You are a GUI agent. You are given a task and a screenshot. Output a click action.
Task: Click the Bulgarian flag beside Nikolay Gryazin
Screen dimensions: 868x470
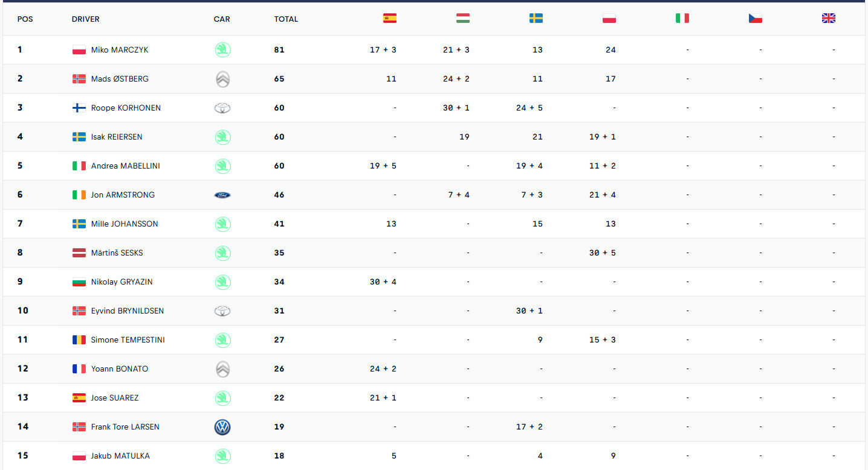coord(79,282)
